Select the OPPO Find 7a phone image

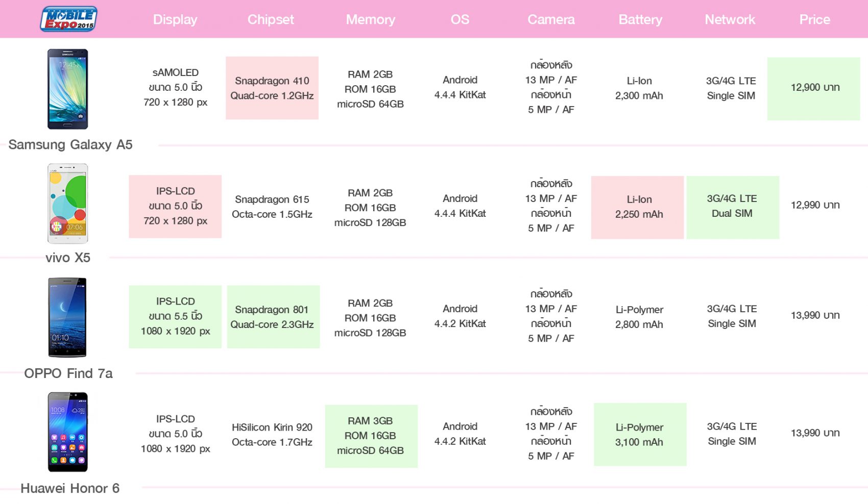tap(67, 317)
